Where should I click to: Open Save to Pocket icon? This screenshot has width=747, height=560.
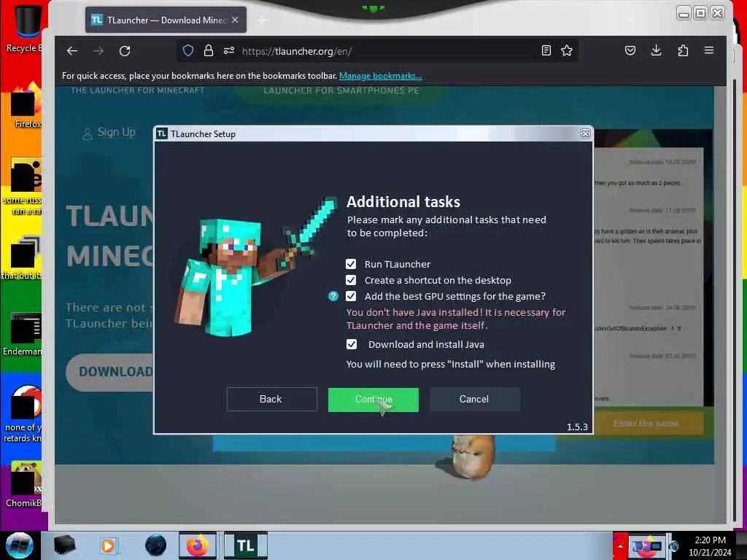pos(630,50)
